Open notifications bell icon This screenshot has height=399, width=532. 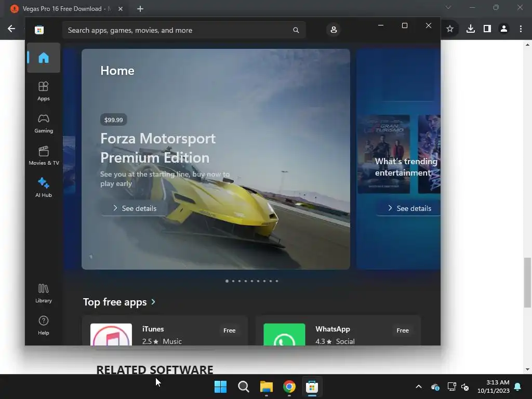[518, 387]
